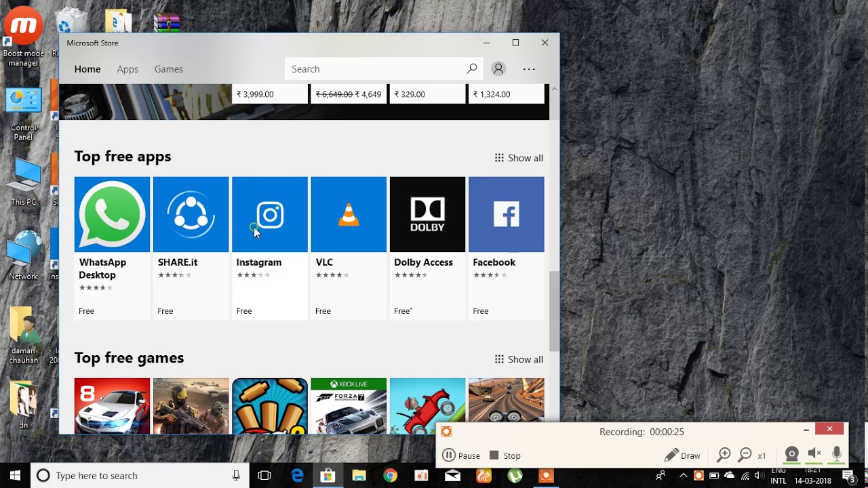This screenshot has height=488, width=868.
Task: Open the ₹ 329.00 priced item
Action: tap(427, 94)
